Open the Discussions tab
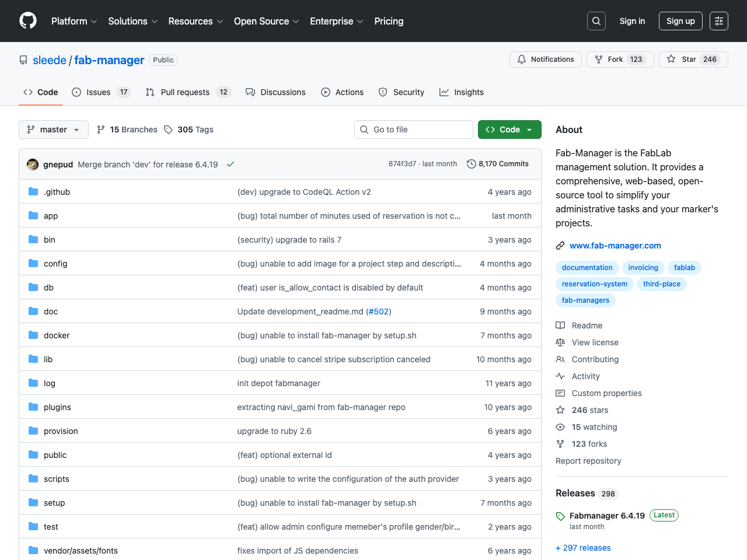 [x=275, y=92]
